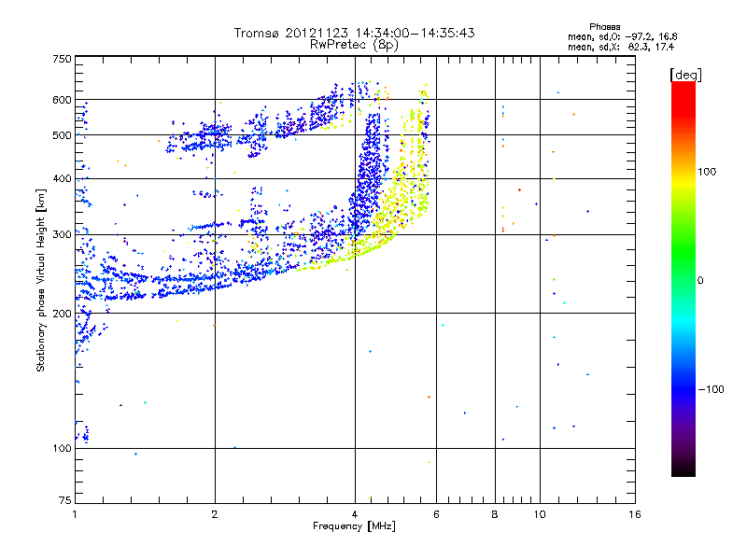Click the '300' y-axis tick label
Screen dimensions: 747x560
click(x=62, y=235)
